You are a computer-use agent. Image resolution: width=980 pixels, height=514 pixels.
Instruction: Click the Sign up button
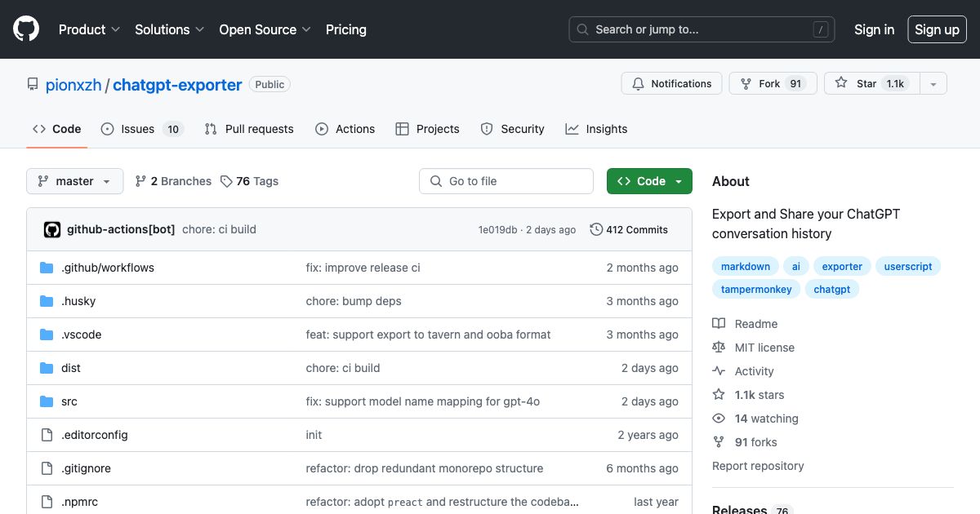(937, 29)
